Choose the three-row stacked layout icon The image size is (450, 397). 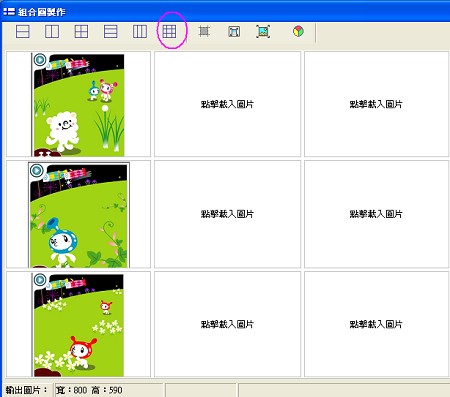[111, 32]
